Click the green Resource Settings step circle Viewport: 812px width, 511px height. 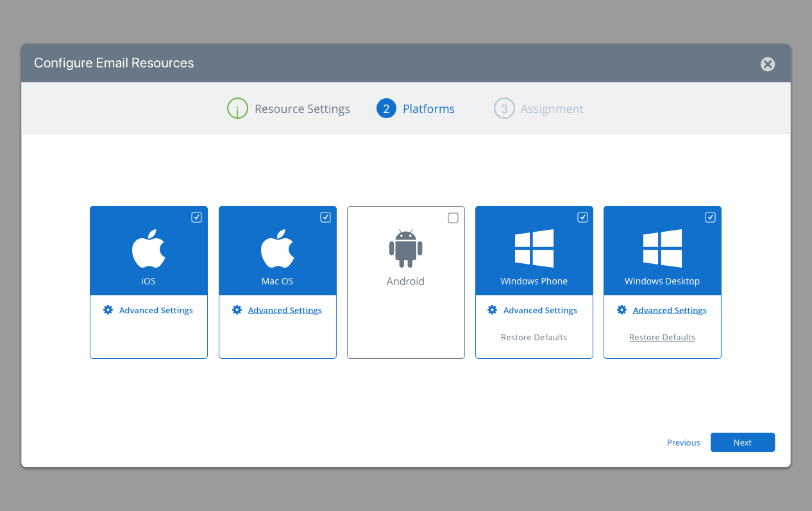pos(237,108)
